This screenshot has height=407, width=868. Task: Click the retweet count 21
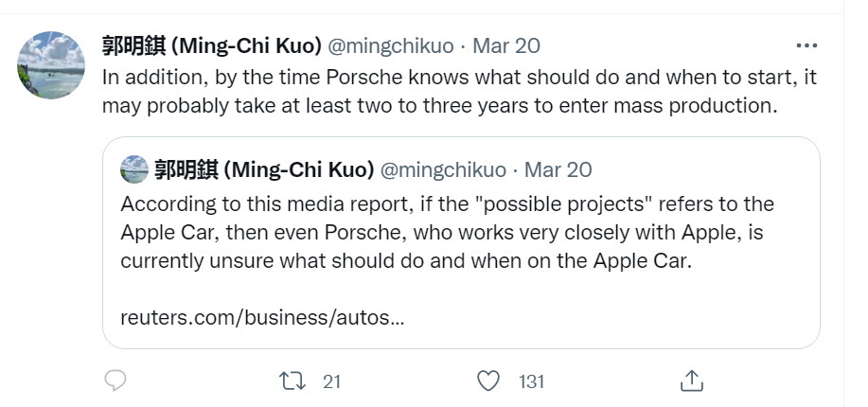click(331, 381)
